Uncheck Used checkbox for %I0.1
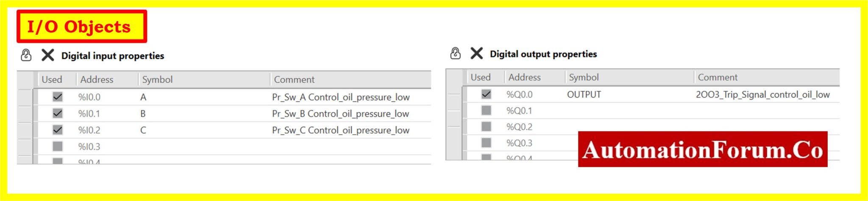Screen dimensions: 868x201 point(58,113)
